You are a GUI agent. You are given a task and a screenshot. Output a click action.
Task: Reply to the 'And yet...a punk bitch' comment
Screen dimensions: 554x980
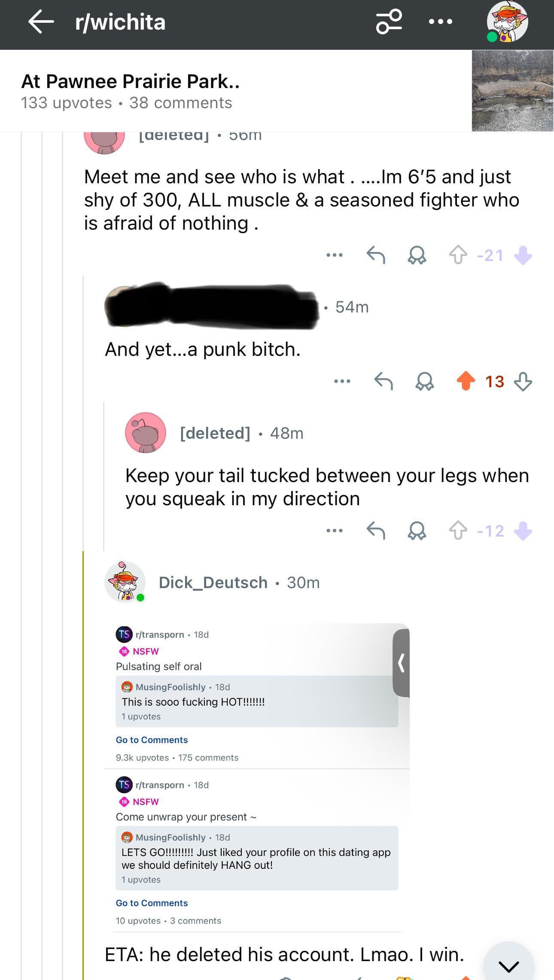384,381
